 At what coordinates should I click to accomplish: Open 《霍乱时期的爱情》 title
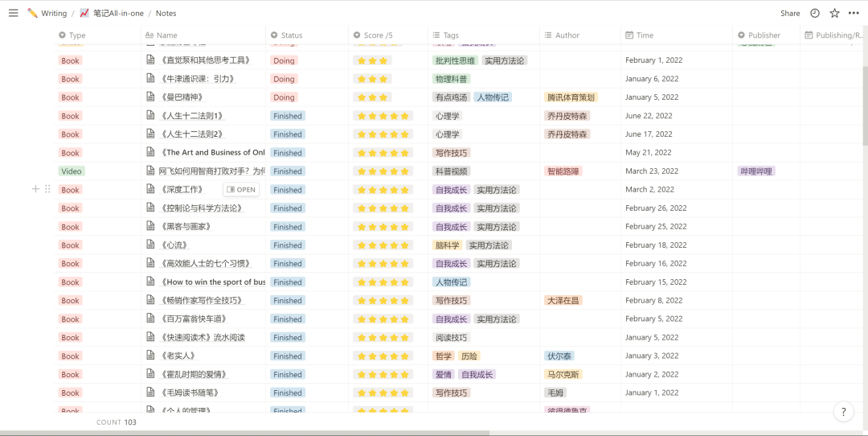pos(194,375)
